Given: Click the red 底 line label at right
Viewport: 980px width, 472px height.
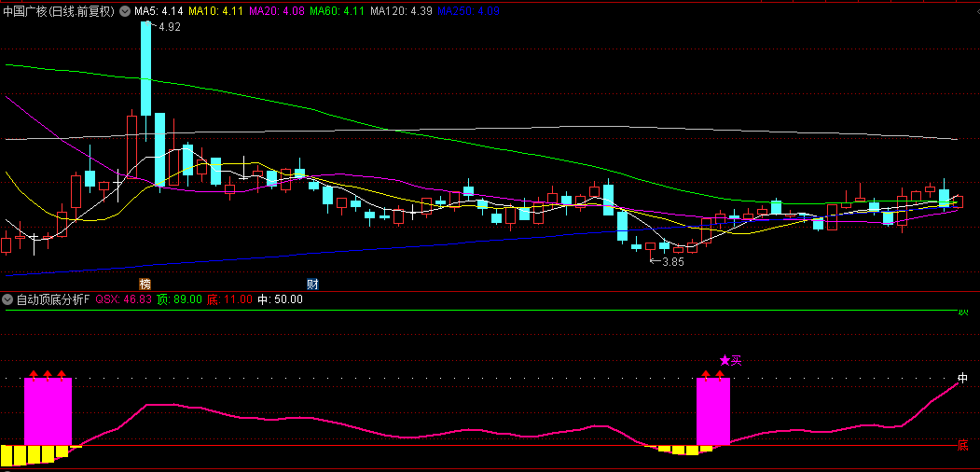Looking at the screenshot, I should click(x=963, y=446).
